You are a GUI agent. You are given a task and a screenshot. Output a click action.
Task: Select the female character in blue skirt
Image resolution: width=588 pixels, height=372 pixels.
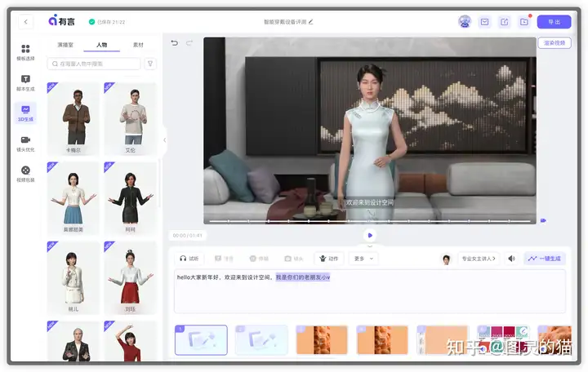(73, 198)
